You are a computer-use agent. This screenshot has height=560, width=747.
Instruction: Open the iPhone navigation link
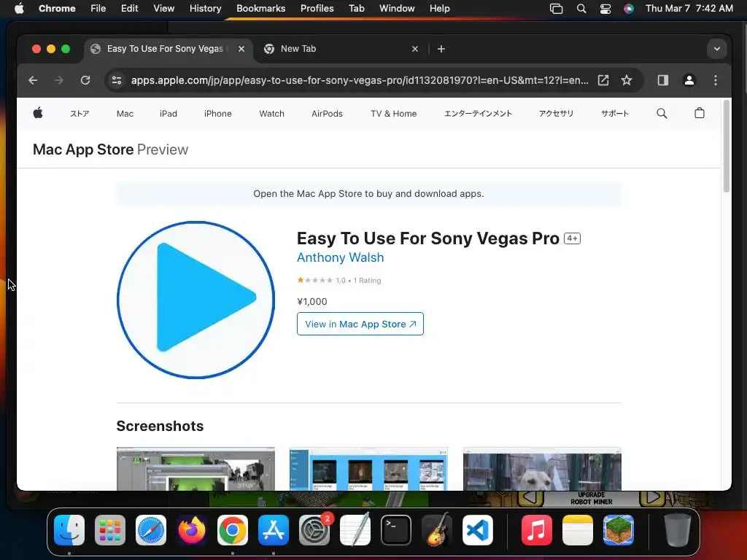[x=217, y=114]
